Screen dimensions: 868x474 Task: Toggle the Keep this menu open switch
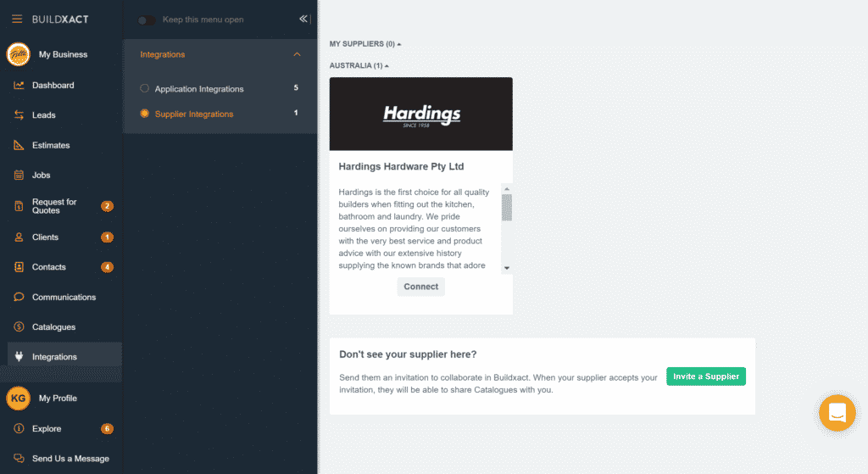(147, 20)
